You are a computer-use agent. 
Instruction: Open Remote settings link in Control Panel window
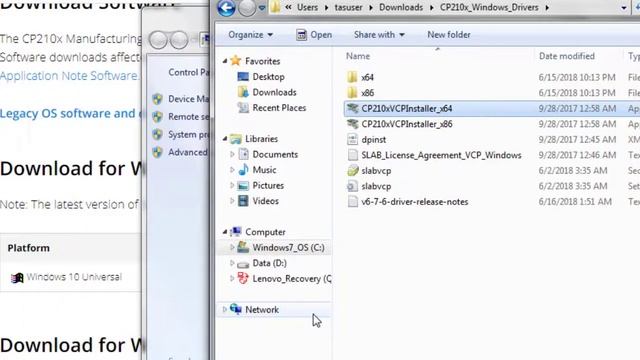point(188,117)
